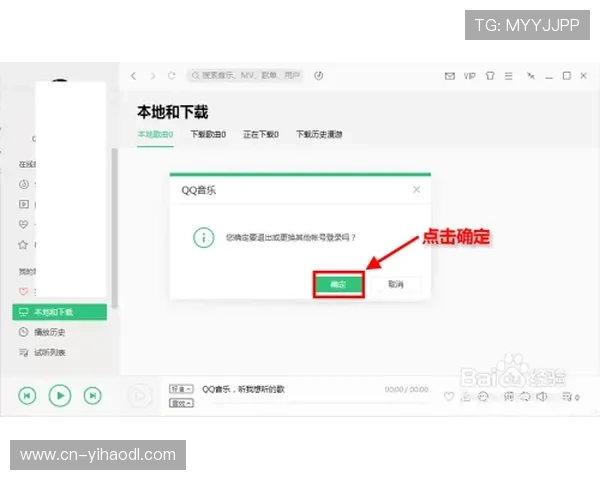Screen dimensions: 600x480
Task: Open the VIP icon in title bar
Action: click(470, 76)
